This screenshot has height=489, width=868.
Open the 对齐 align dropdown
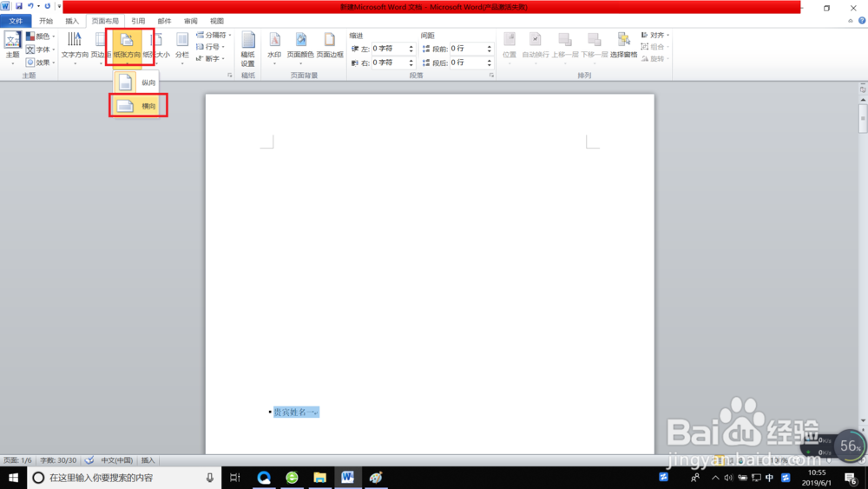tap(654, 35)
